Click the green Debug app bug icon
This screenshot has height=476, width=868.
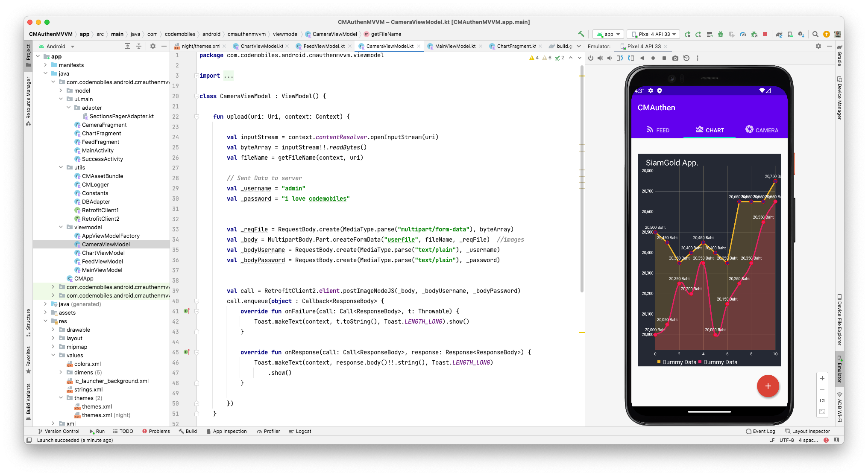[721, 34]
